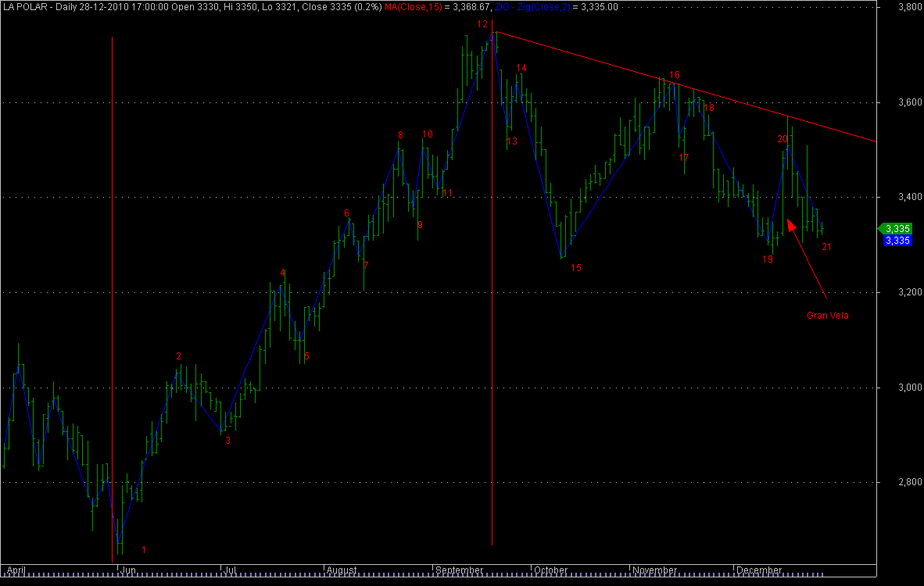Select wave label 10
The height and width of the screenshot is (586, 924).
428,134
